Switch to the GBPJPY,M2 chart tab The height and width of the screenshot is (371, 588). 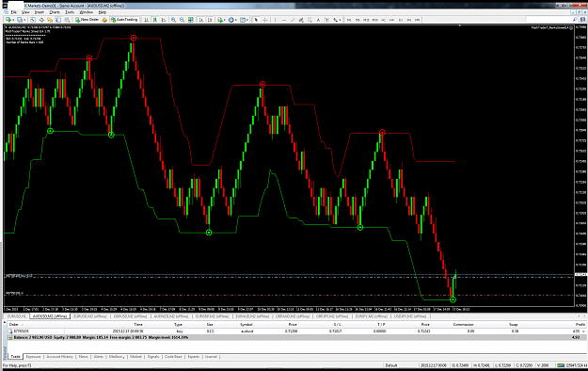[332, 316]
